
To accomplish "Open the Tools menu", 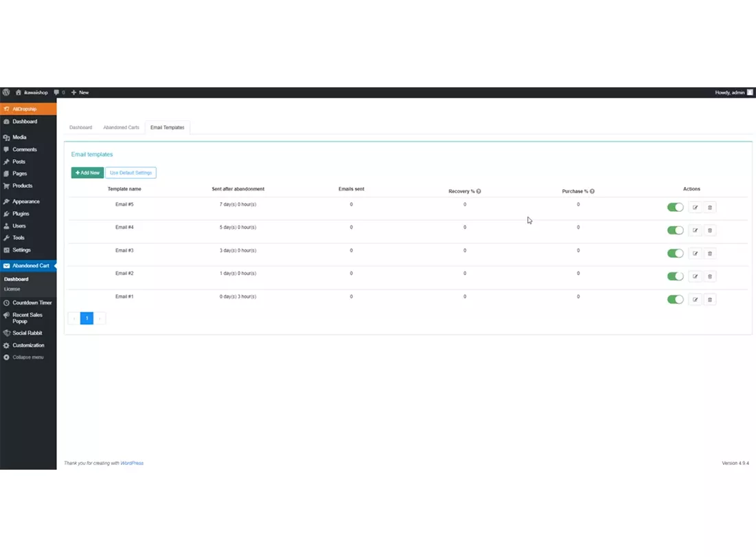I will click(x=28, y=238).
